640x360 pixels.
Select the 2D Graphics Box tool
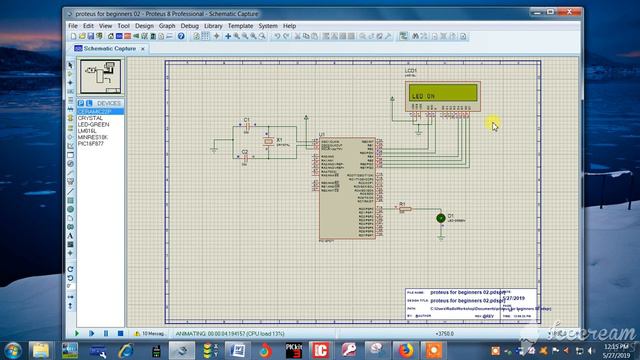click(70, 200)
